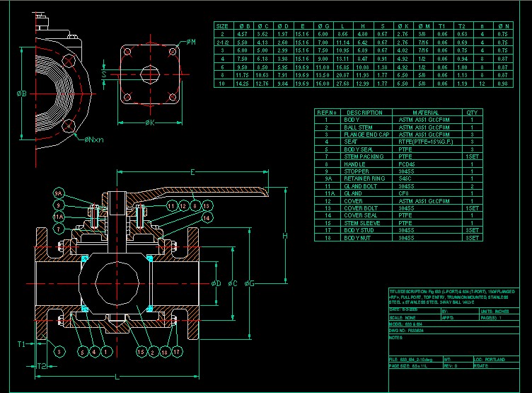Click the BODY STUD description
Image resolution: width=532 pixels, height=393 pixels.
pos(359,230)
